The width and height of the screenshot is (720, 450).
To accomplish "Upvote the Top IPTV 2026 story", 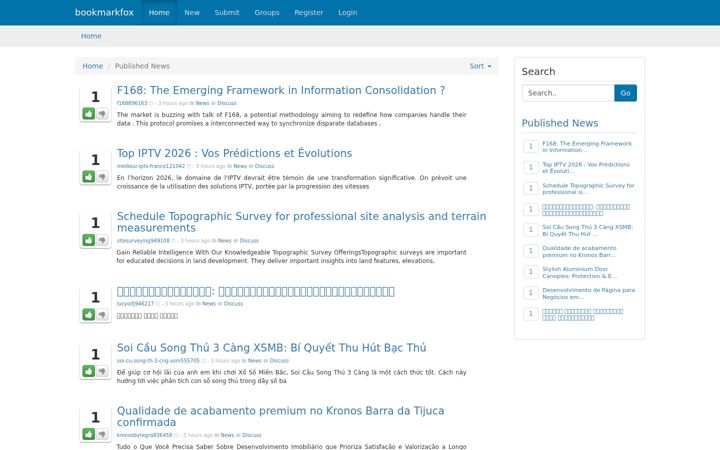I will click(89, 176).
